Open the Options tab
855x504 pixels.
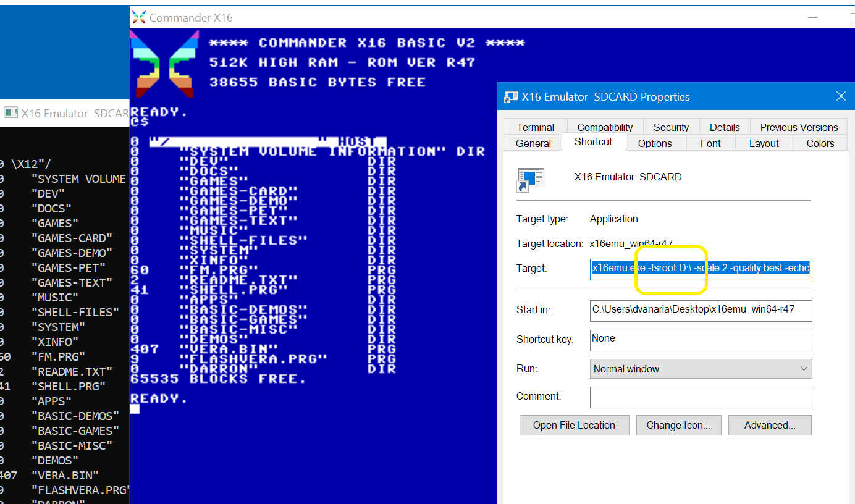coord(655,143)
